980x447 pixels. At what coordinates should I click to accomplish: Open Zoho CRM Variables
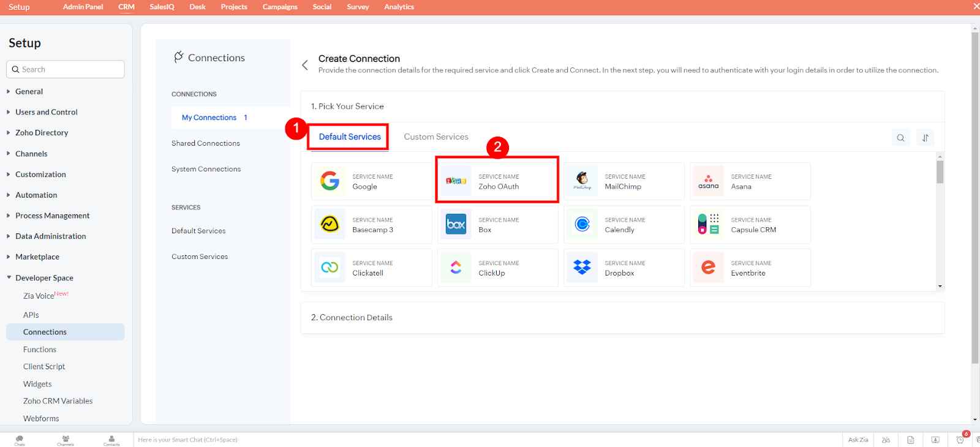(58, 401)
